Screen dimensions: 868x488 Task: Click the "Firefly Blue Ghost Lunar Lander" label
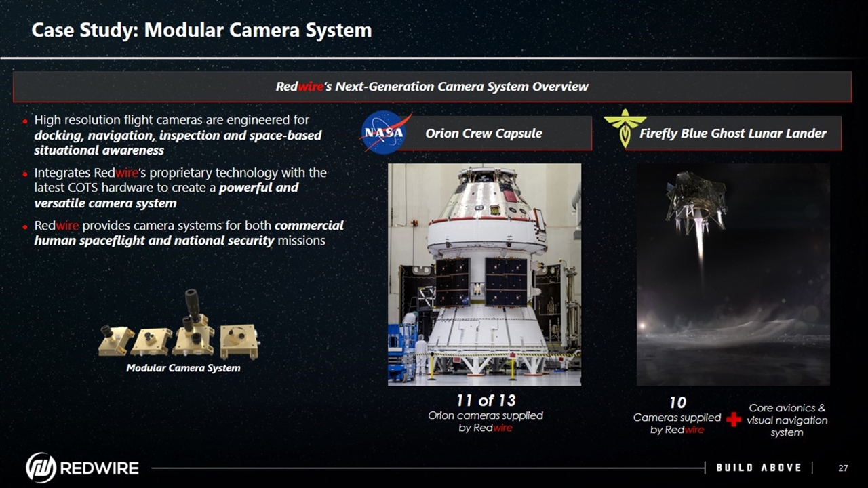(x=732, y=134)
